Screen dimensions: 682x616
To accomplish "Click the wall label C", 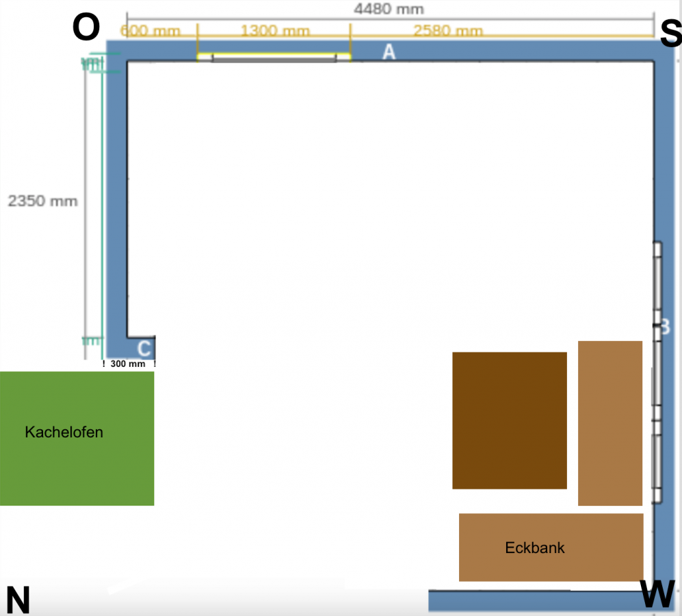I will [x=144, y=348].
